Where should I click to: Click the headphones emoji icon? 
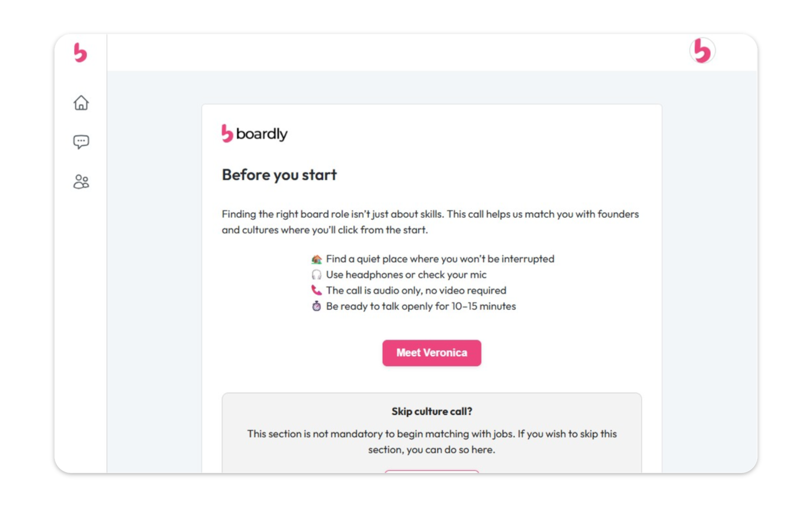[x=316, y=275]
